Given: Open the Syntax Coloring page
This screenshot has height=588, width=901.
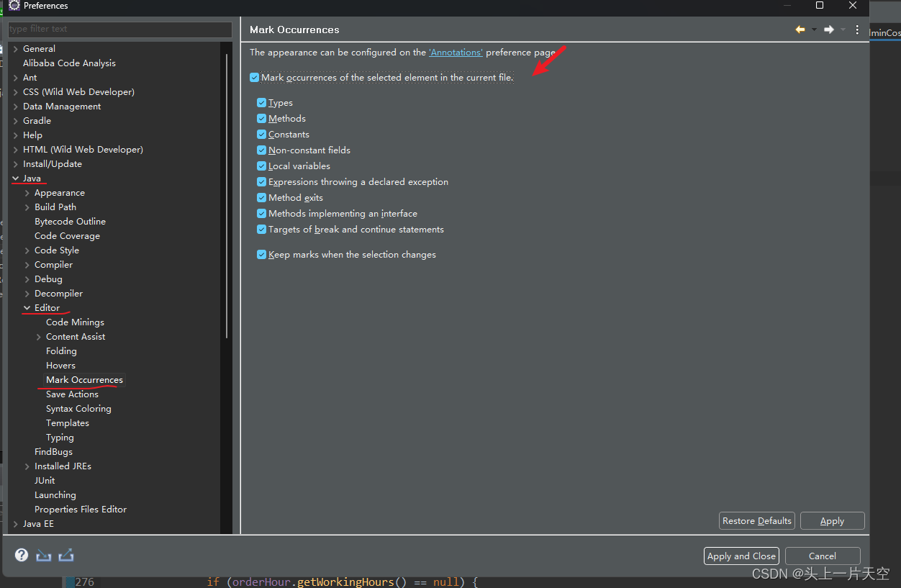Looking at the screenshot, I should (x=78, y=409).
